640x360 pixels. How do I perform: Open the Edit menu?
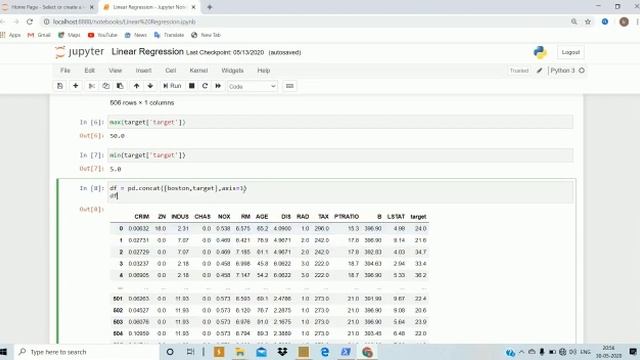click(89, 71)
